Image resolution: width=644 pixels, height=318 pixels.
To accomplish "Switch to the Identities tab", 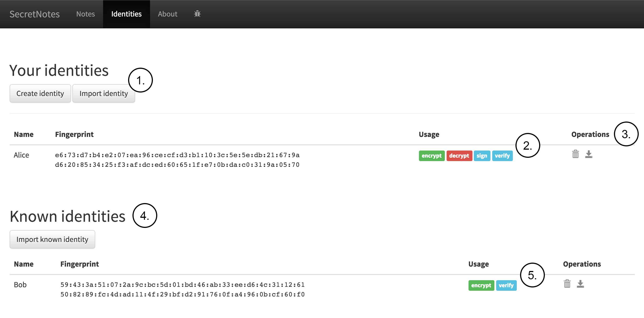I will [x=126, y=14].
